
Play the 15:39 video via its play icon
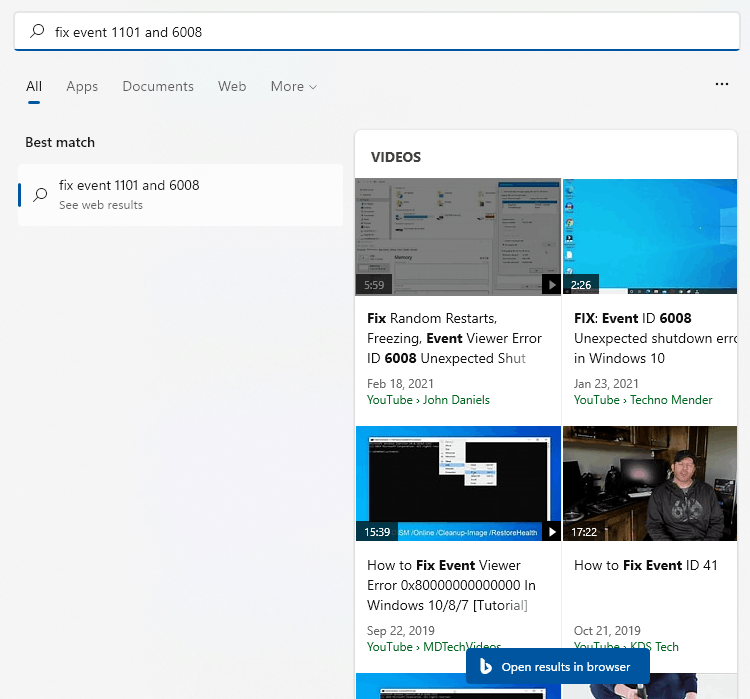tap(551, 532)
